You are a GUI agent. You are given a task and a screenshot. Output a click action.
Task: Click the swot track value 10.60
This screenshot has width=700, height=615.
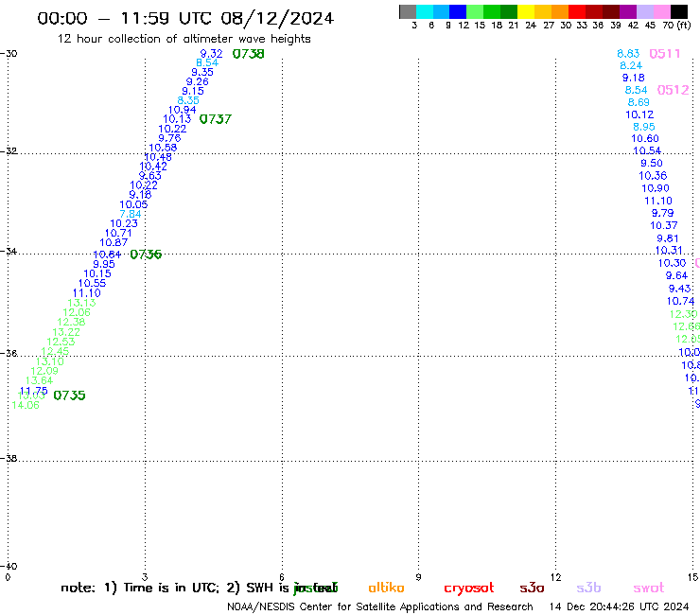point(644,139)
